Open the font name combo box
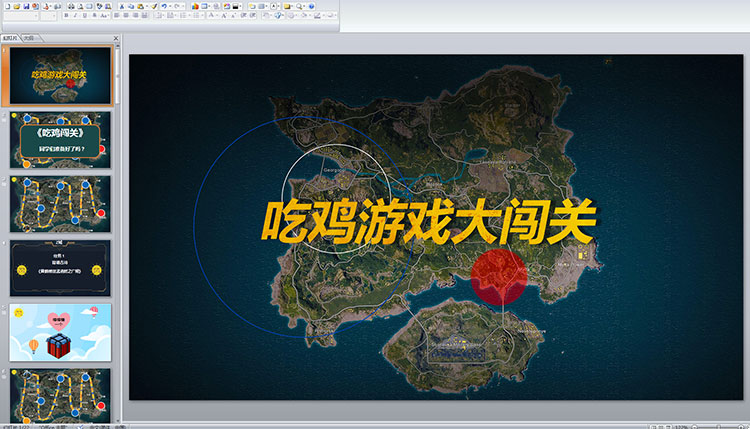The height and width of the screenshot is (429, 750). coord(21,16)
